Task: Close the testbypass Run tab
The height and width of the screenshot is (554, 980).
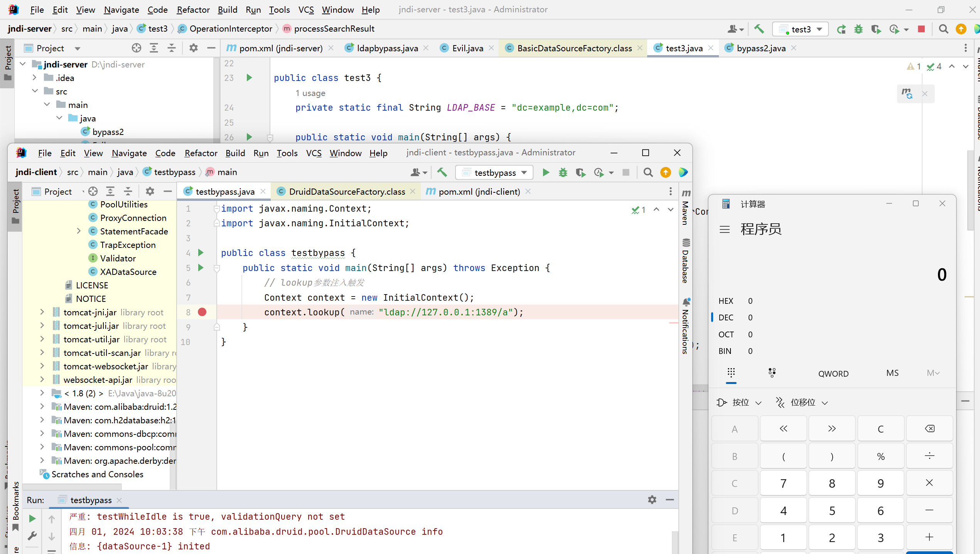Action: (119, 500)
